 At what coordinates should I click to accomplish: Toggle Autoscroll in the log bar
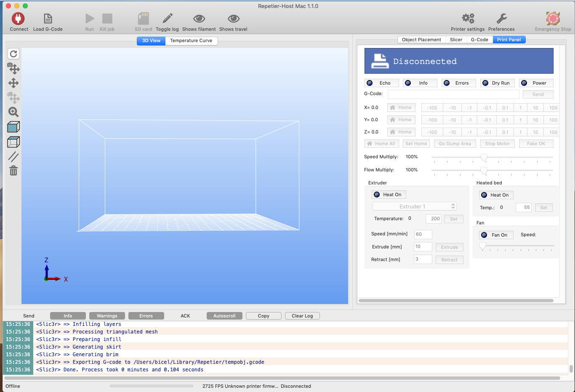point(224,316)
